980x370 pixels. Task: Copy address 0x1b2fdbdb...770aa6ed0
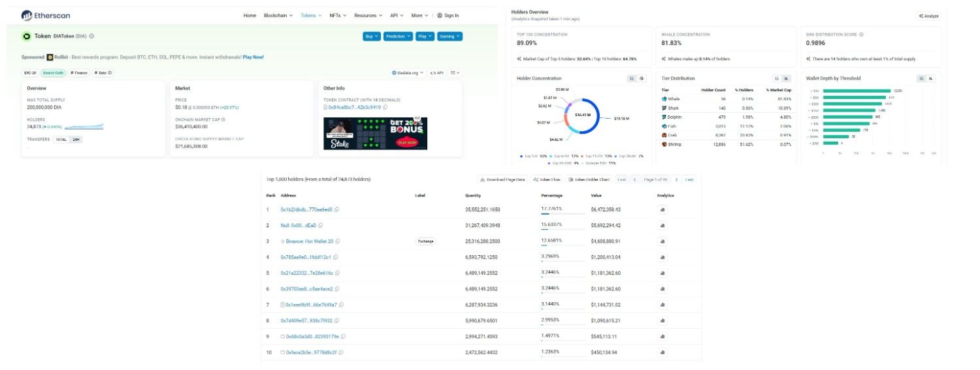(x=337, y=209)
